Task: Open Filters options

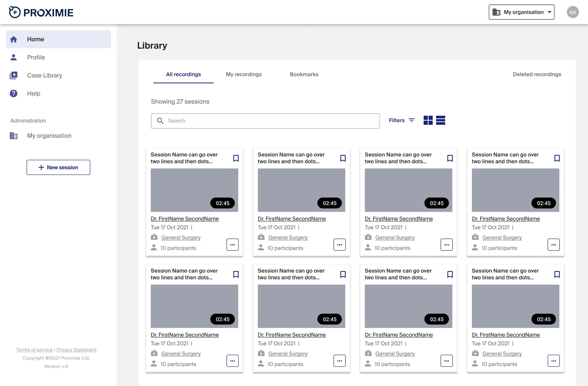Action: pos(401,120)
